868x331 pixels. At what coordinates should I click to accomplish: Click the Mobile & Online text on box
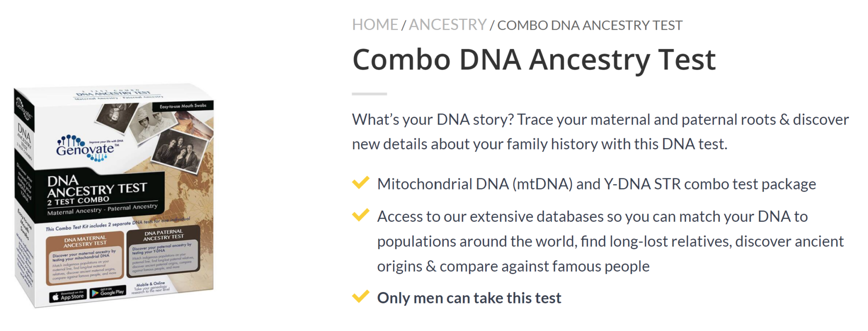point(150,284)
